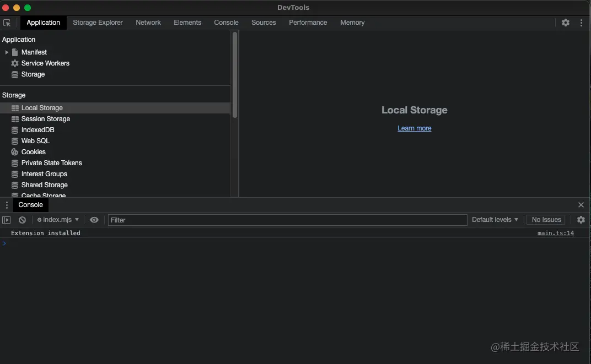Switch to the Sources tab
Viewport: 591px width, 364px height.
(x=264, y=23)
